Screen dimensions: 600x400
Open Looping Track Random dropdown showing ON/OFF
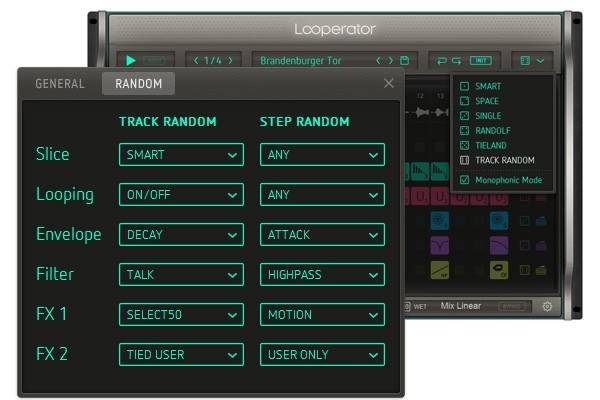pyautogui.click(x=181, y=194)
